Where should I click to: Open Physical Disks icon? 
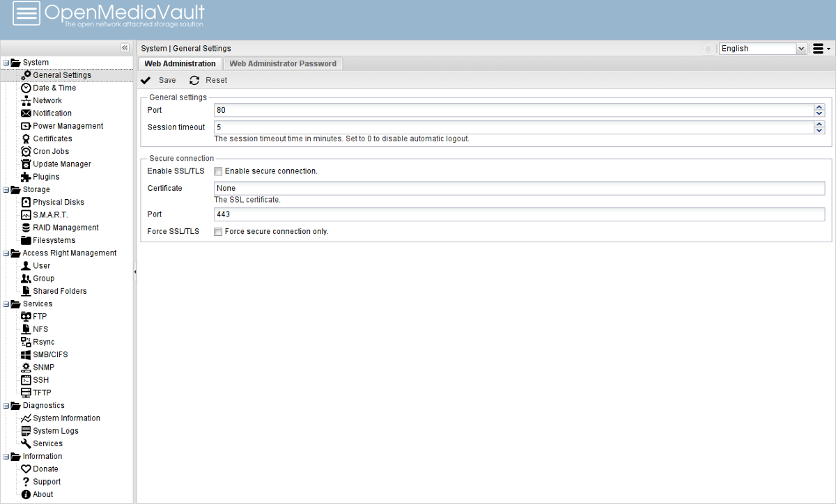tap(26, 202)
